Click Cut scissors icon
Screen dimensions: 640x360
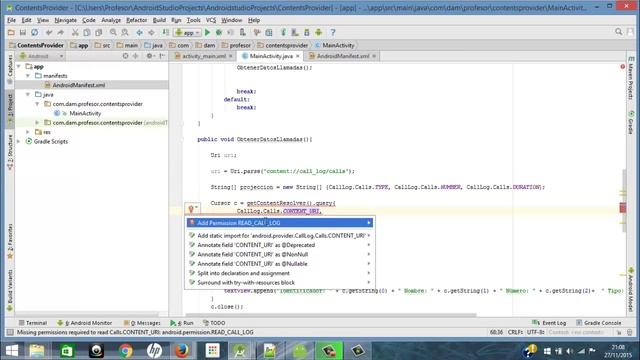75,32
